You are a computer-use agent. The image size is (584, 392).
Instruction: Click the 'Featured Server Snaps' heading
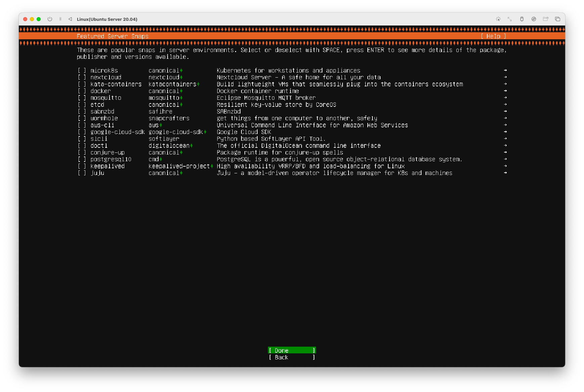point(113,36)
